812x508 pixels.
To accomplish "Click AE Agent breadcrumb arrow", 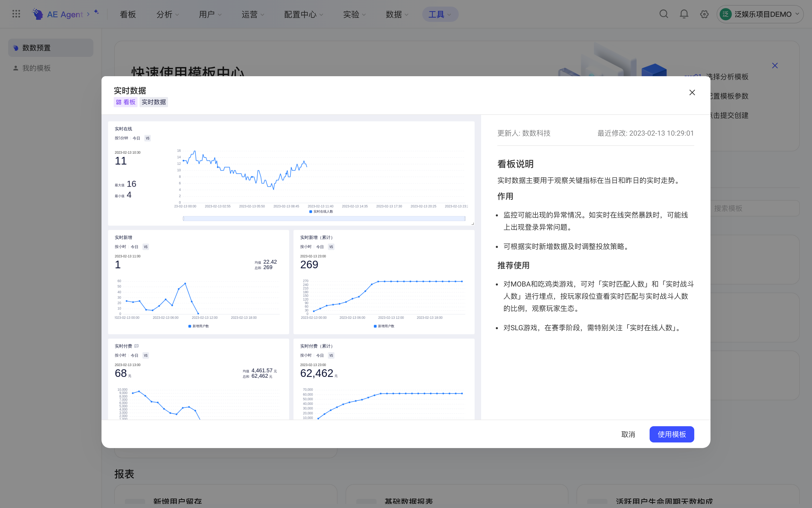I will [88, 14].
